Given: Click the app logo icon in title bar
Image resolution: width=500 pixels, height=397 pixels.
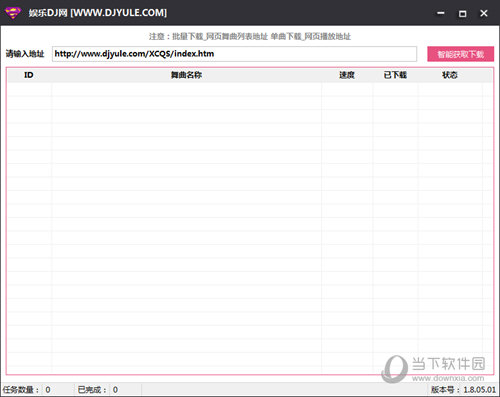Looking at the screenshot, I should point(13,13).
